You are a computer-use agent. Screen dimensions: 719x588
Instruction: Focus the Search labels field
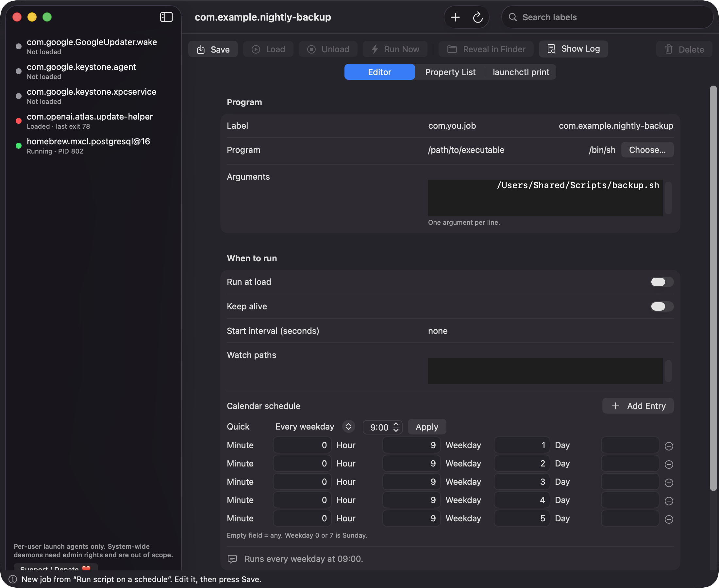[x=607, y=17]
